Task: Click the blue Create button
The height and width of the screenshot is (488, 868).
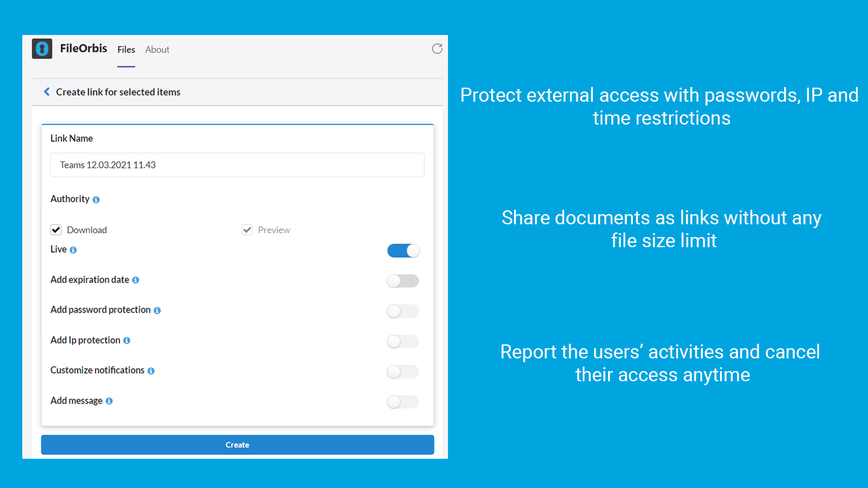Action: (238, 445)
